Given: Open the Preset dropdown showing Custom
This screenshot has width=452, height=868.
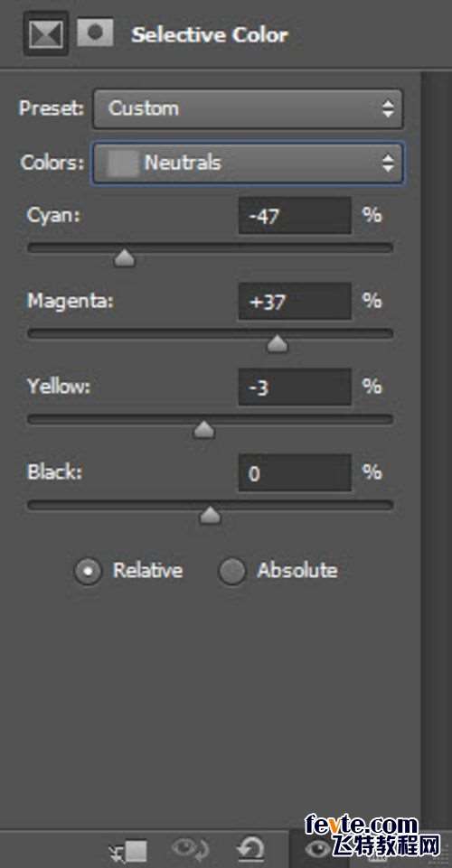Looking at the screenshot, I should click(248, 108).
